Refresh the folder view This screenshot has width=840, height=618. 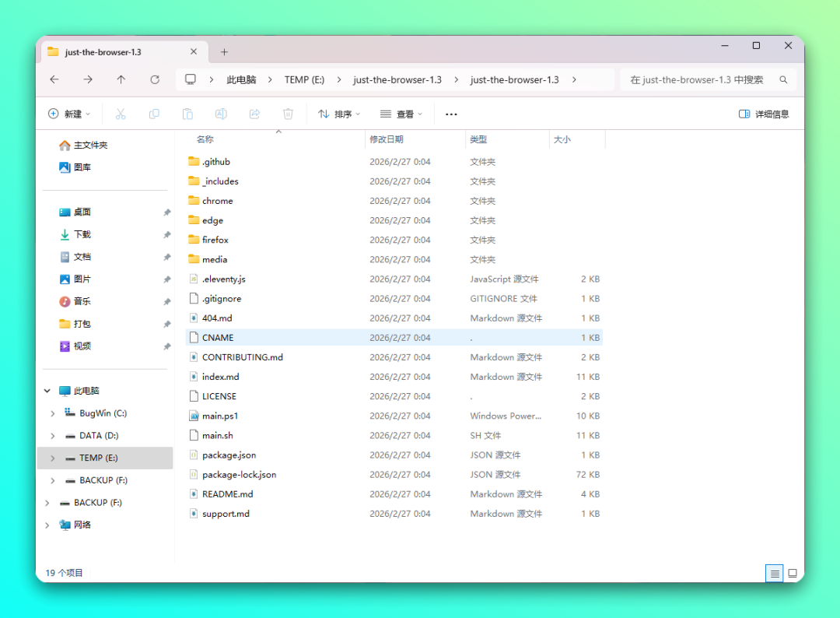(155, 79)
